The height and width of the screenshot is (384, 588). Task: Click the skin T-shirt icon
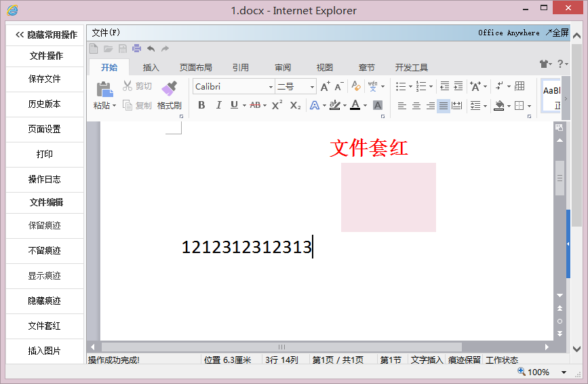(544, 64)
